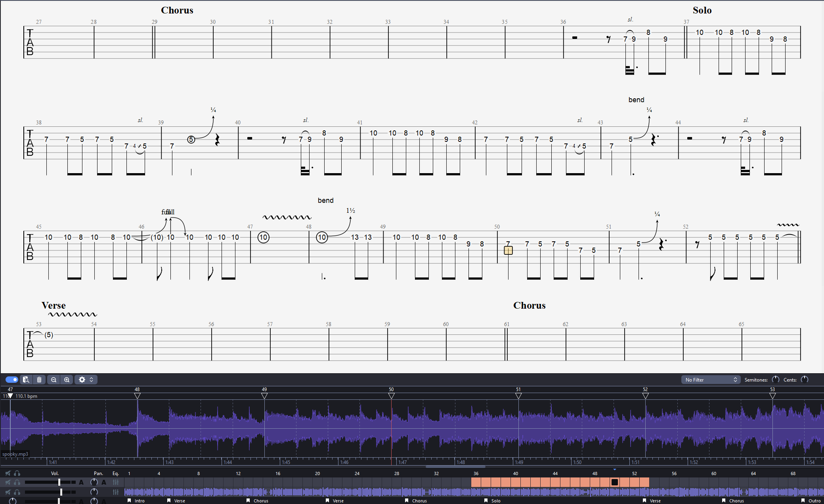Viewport: 824px width, 504px height.
Task: Adjust the Semitones knob
Action: coord(776,380)
